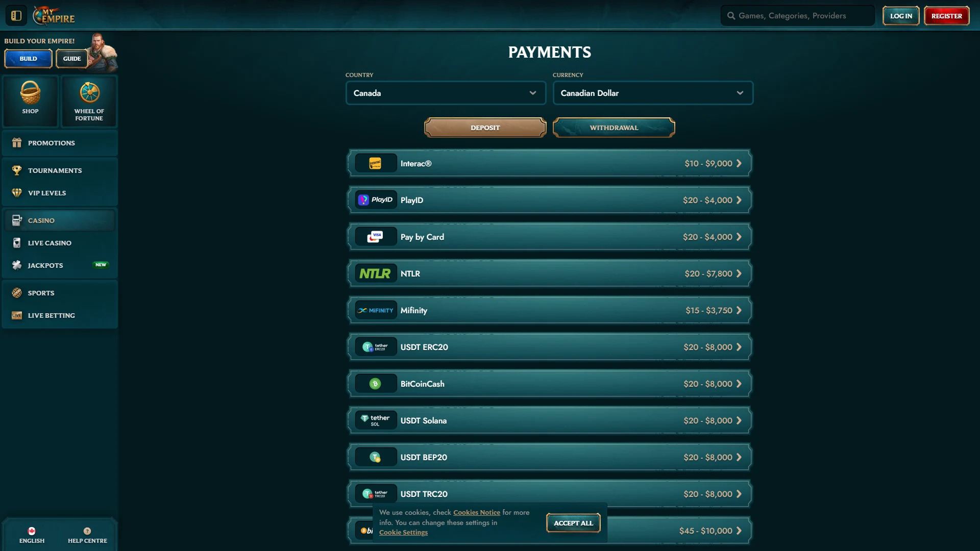Click the VIP Levels diamond icon
980x551 pixels.
click(x=17, y=193)
